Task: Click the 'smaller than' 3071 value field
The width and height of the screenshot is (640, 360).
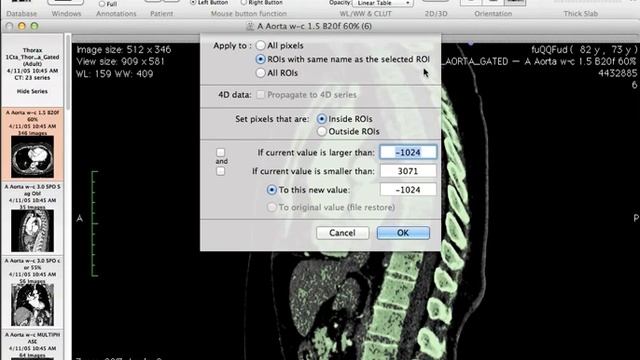Action: coord(408,171)
